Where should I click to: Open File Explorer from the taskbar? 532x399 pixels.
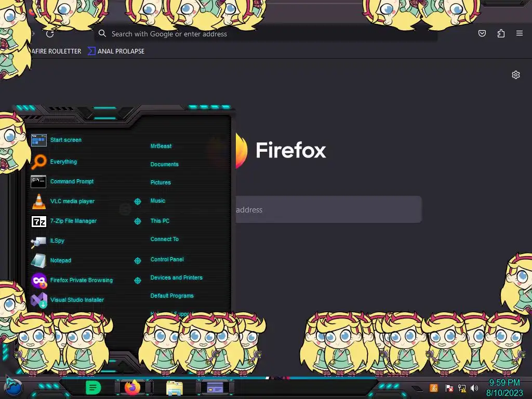(175, 388)
